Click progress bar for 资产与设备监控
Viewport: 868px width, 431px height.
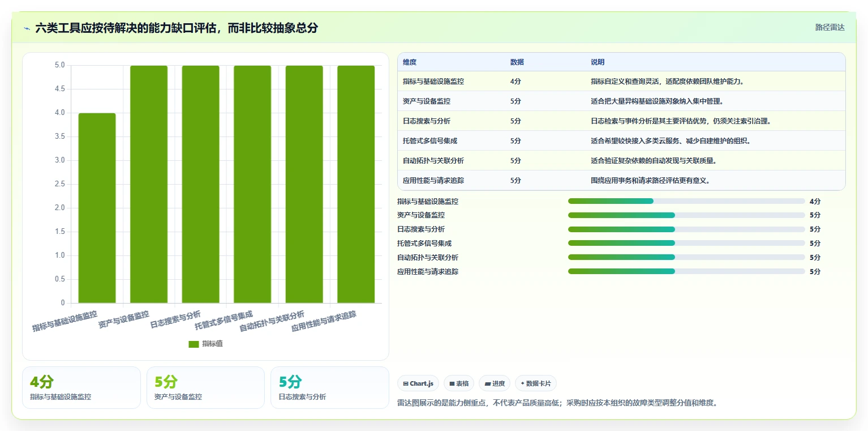[x=686, y=215]
